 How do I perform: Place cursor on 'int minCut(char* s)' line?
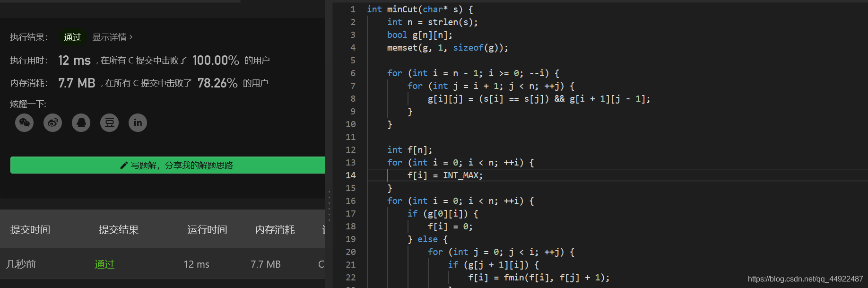pyautogui.click(x=420, y=9)
